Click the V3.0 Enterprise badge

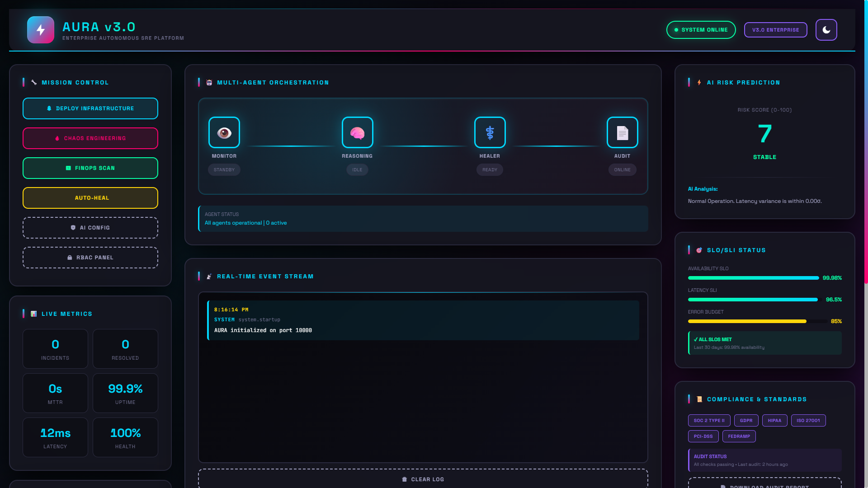pos(775,30)
